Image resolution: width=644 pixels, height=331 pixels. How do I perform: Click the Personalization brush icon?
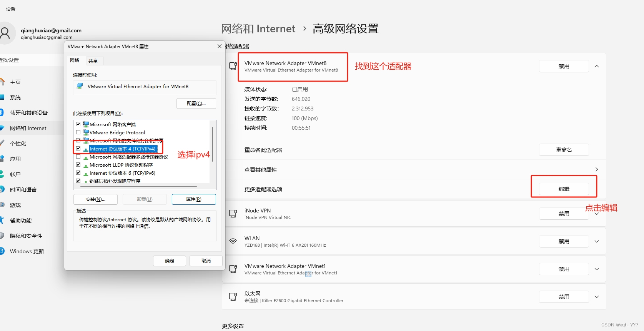pos(2,143)
